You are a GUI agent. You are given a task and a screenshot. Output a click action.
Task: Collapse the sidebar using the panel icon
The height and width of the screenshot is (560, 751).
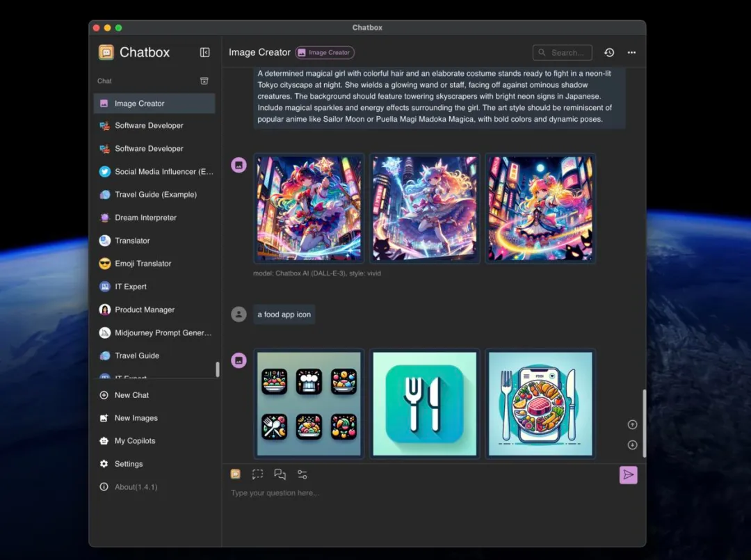[x=204, y=52]
